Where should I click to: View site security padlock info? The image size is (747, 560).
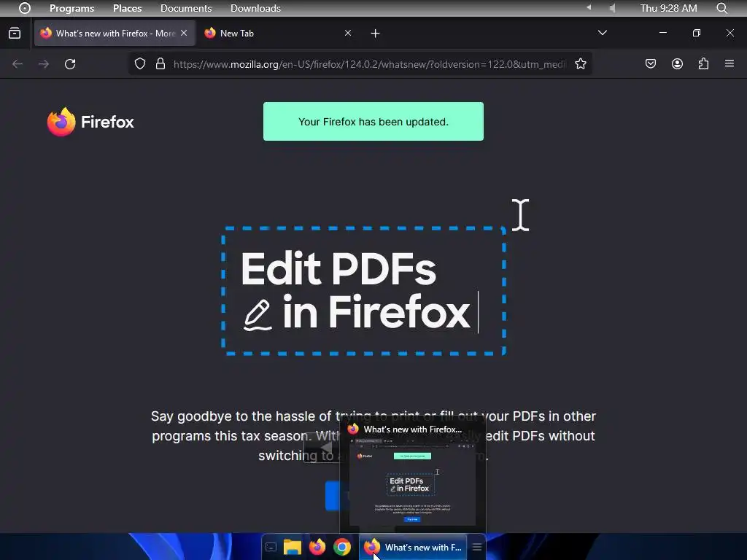[160, 64]
